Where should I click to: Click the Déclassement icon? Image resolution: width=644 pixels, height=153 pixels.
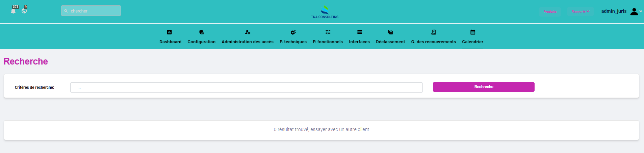point(390,32)
